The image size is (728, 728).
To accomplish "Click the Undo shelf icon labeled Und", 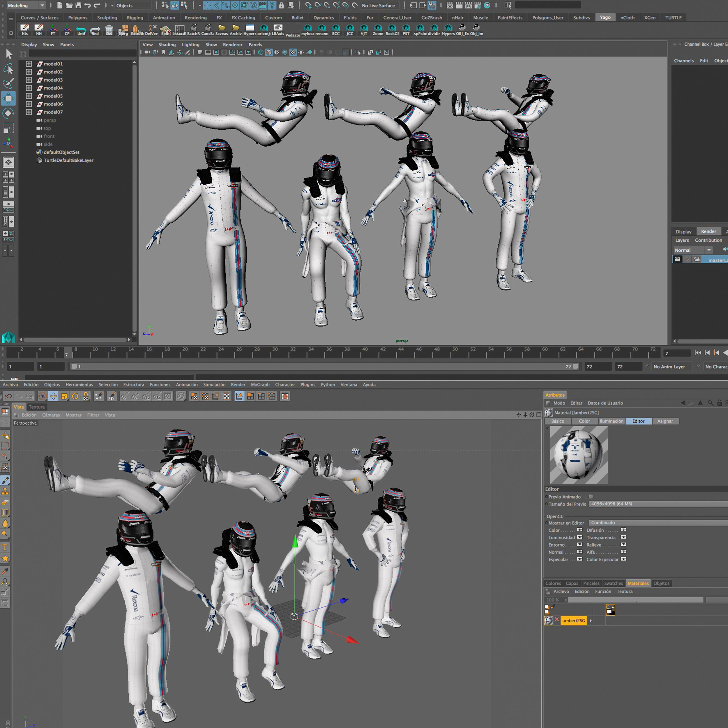I will coord(81,29).
